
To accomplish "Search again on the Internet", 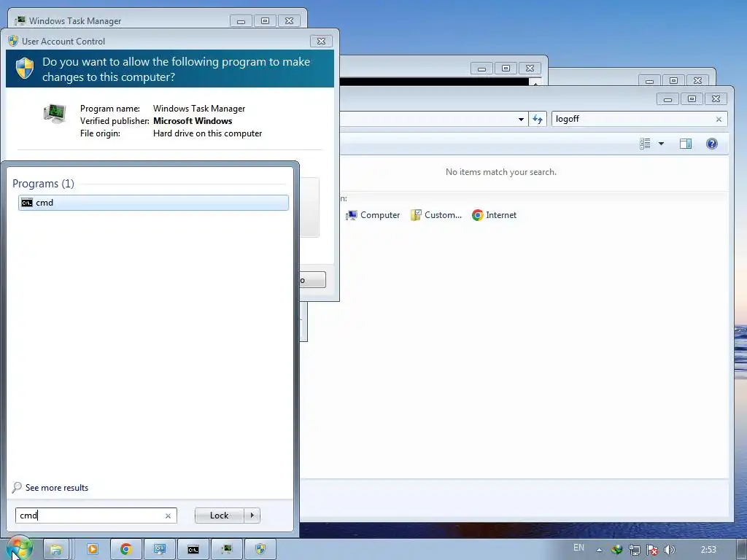I will pos(495,215).
